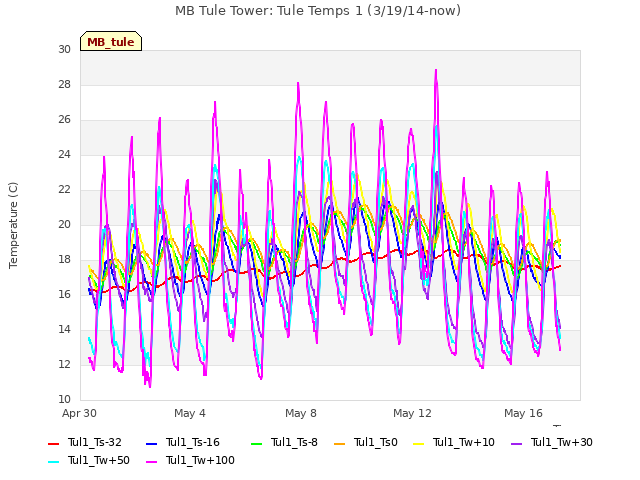The width and height of the screenshot is (640, 480).
Task: Click the MB_tule label box
Action: (x=111, y=41)
